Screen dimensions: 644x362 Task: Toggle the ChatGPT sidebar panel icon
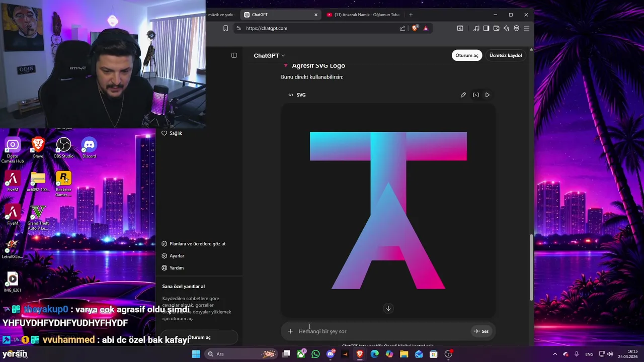click(234, 55)
